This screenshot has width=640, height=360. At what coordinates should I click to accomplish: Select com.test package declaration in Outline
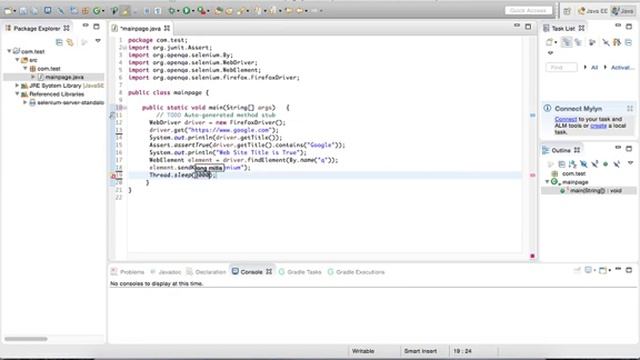(573, 173)
